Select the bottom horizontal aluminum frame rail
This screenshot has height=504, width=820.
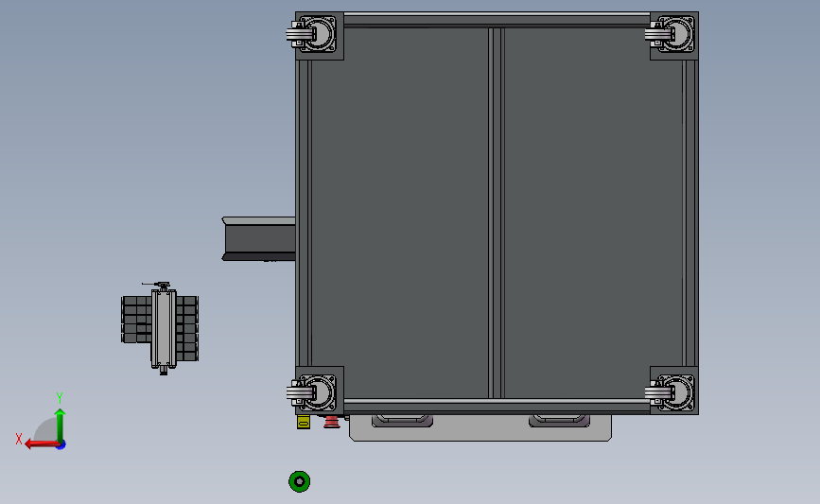click(x=497, y=406)
